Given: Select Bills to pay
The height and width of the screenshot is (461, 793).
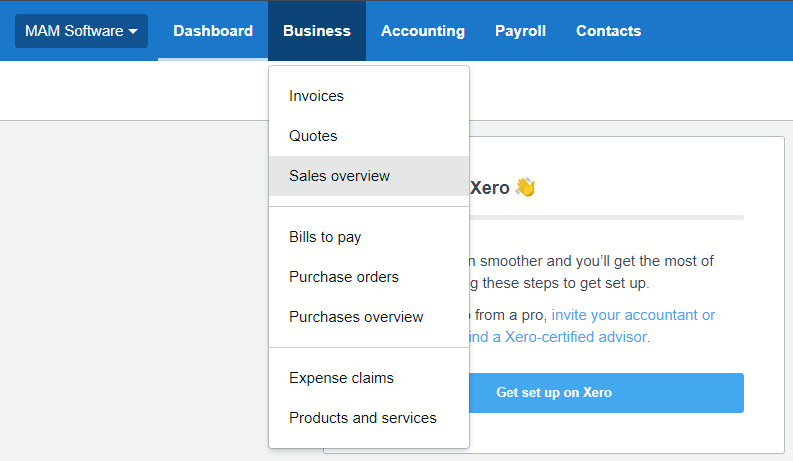Looking at the screenshot, I should [x=325, y=237].
